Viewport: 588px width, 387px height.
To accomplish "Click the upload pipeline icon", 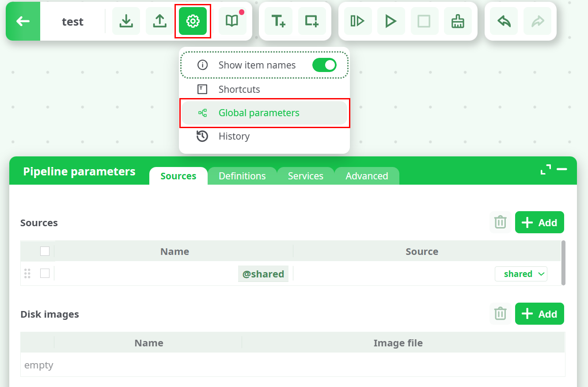I will (159, 21).
